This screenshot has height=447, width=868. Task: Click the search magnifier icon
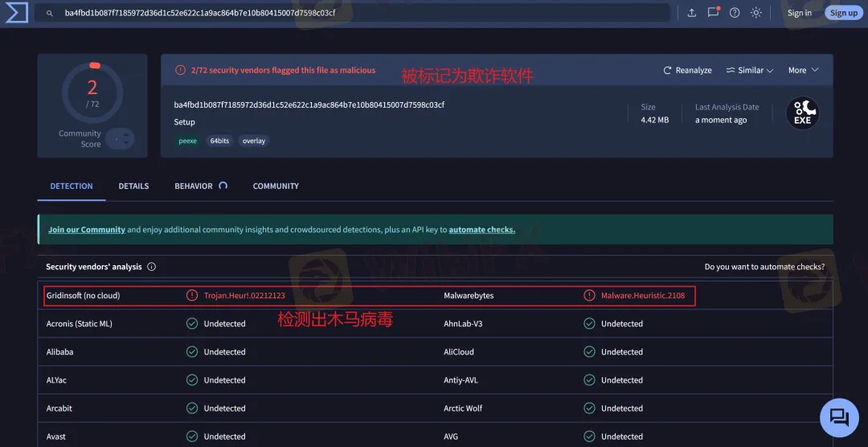[x=50, y=13]
